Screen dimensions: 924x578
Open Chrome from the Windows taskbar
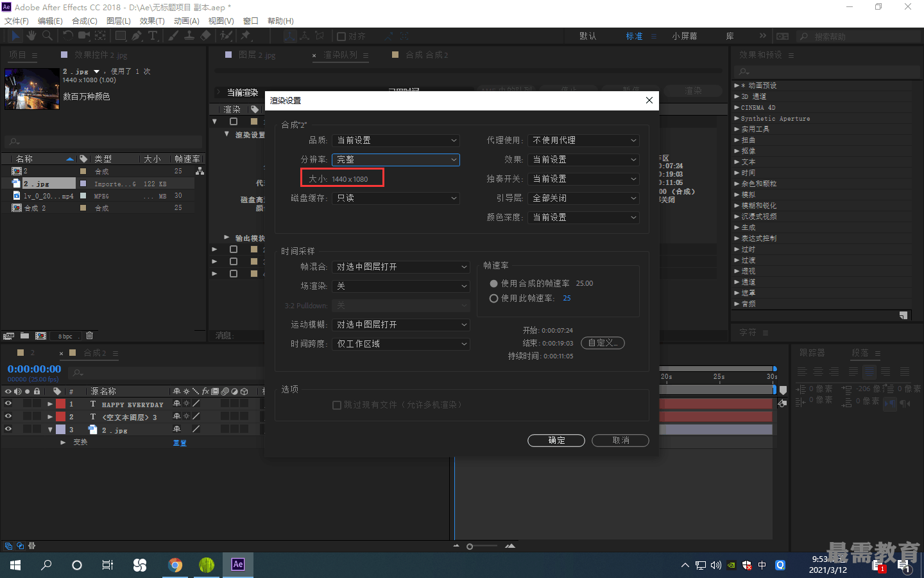click(175, 565)
